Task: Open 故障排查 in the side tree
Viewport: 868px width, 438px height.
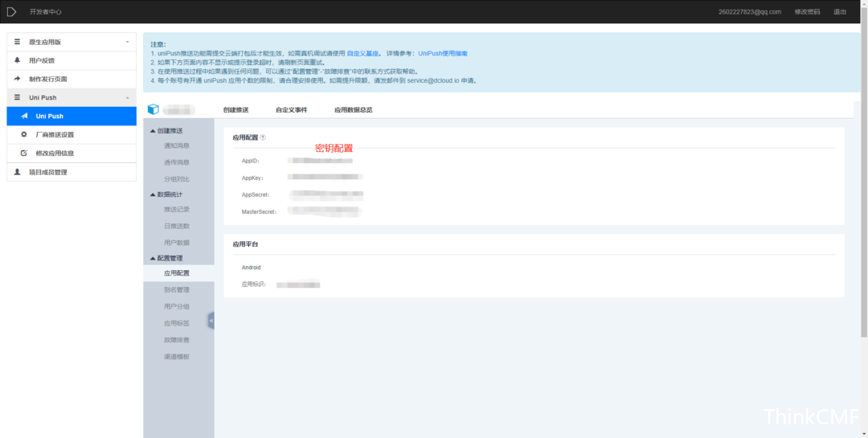Action: [177, 339]
